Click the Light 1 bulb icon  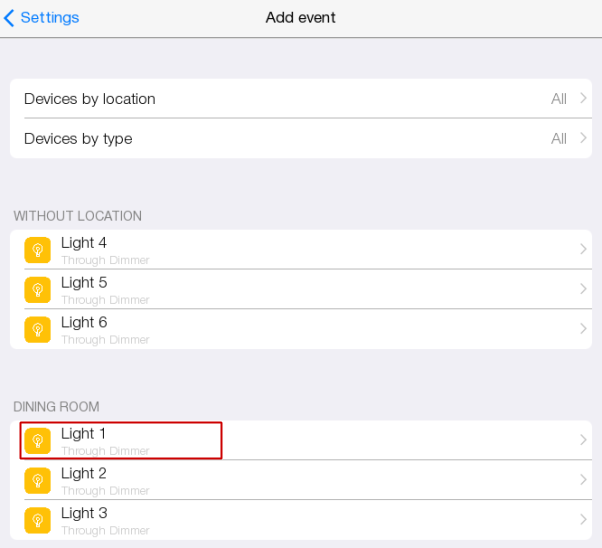(x=37, y=440)
